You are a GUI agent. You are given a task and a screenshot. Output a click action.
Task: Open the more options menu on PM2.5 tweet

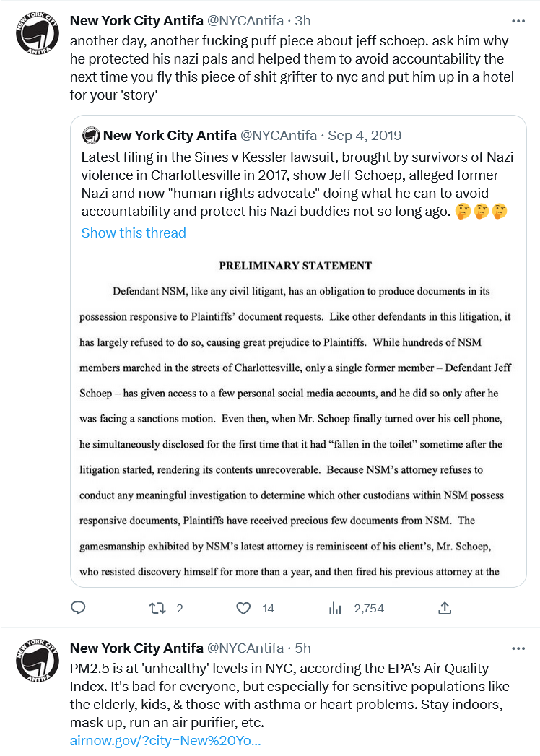tap(518, 648)
